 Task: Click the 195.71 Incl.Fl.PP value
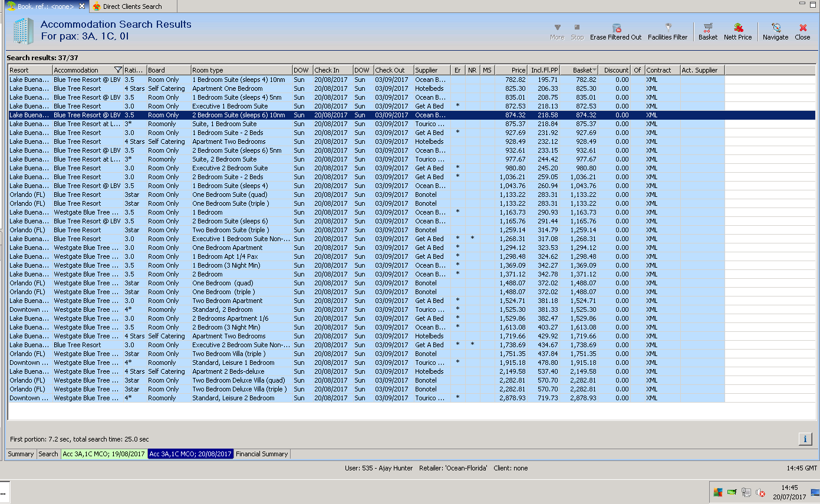(548, 80)
